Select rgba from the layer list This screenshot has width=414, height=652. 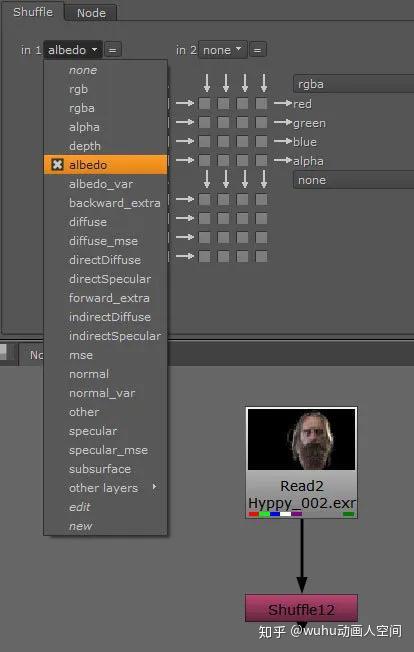[x=106, y=108]
